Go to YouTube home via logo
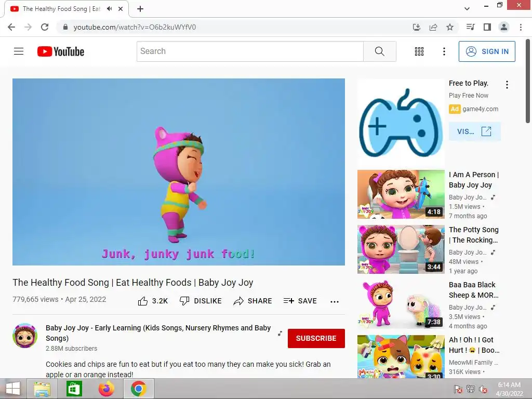 point(61,51)
